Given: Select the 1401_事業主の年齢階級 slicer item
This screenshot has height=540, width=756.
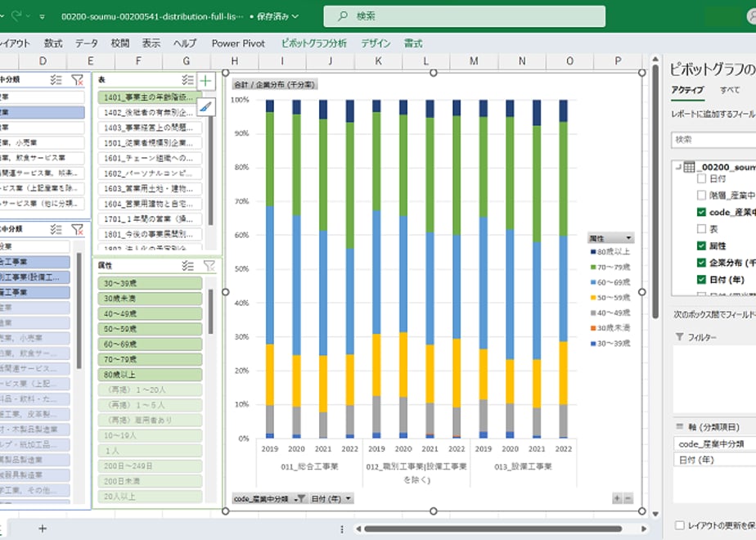Looking at the screenshot, I should pyautogui.click(x=150, y=97).
